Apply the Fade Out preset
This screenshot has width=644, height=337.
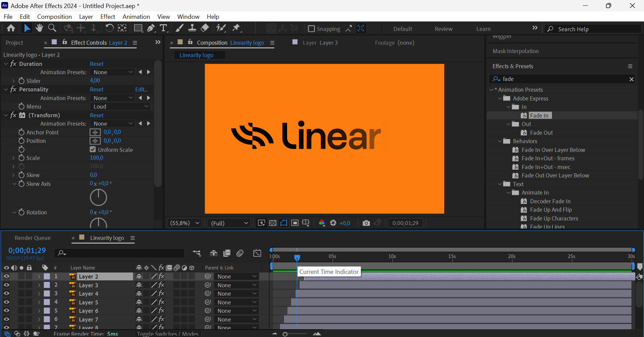point(541,133)
